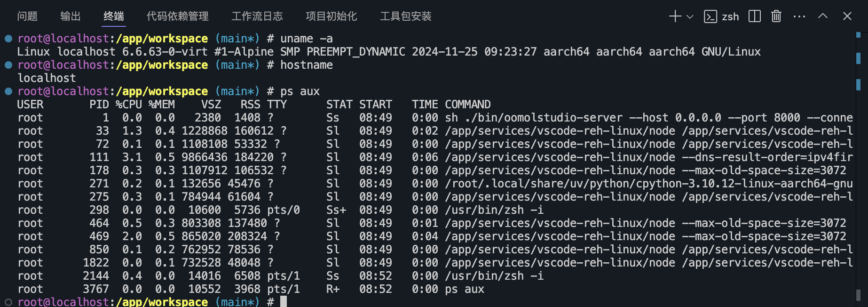
Task: Select the zsh terminal shell icon
Action: 710,16
